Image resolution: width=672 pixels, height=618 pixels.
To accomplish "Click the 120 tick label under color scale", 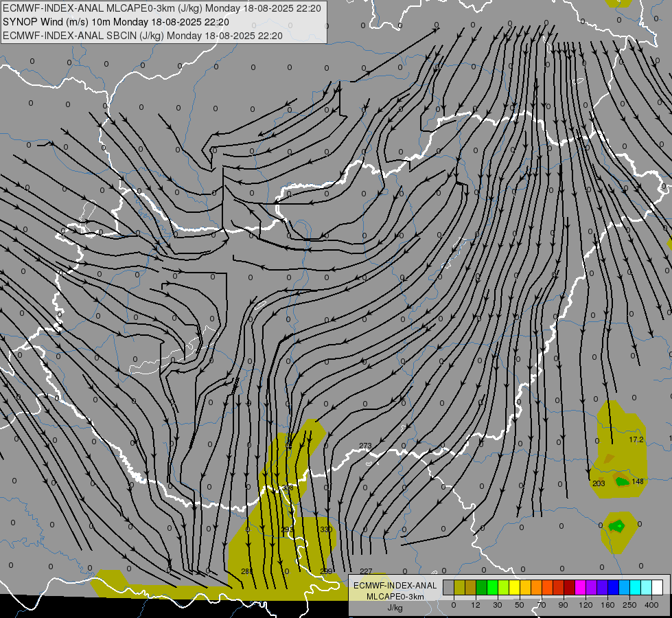I will pos(586,605).
